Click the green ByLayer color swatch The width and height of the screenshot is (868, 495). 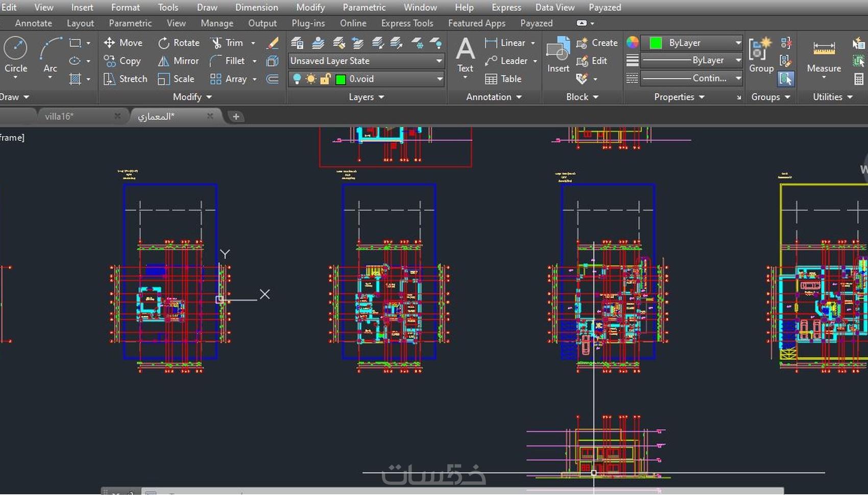[x=656, y=43]
